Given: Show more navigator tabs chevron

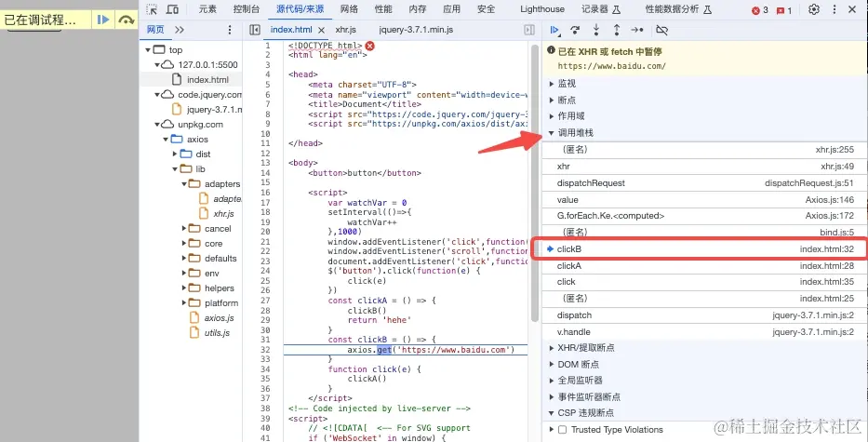Looking at the screenshot, I should [180, 30].
